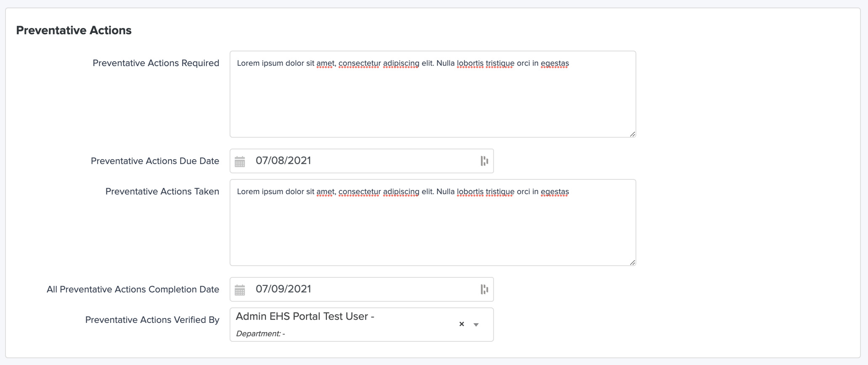Expand the Verified By dropdown arrow
868x365 pixels.
pyautogui.click(x=476, y=325)
